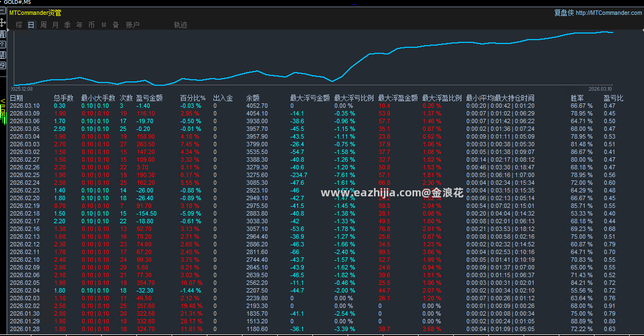The width and height of the screenshot is (644, 336).
Task: Collapse the panel with the minus icon
Action: (2, 10)
